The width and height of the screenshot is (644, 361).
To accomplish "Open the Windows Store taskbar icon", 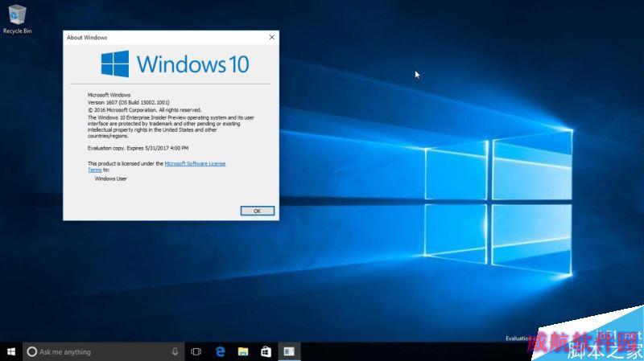I will (266, 351).
